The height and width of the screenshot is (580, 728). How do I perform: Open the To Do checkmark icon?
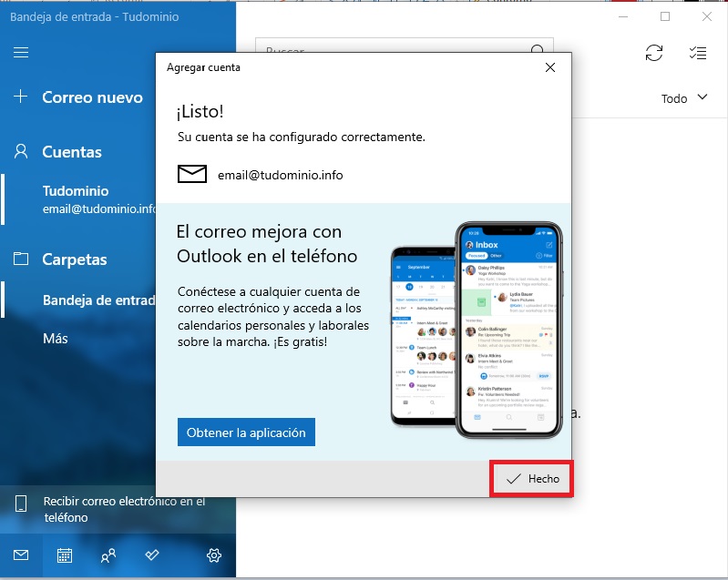(152, 555)
